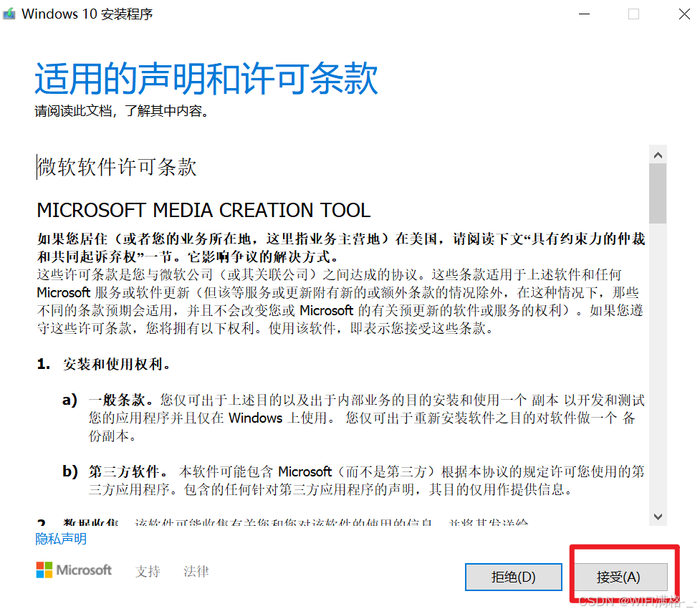Viewport: 700px width, 614px height.
Task: Click the paragraph starting 这些许可条款是您与微软公司
Action: 340,302
